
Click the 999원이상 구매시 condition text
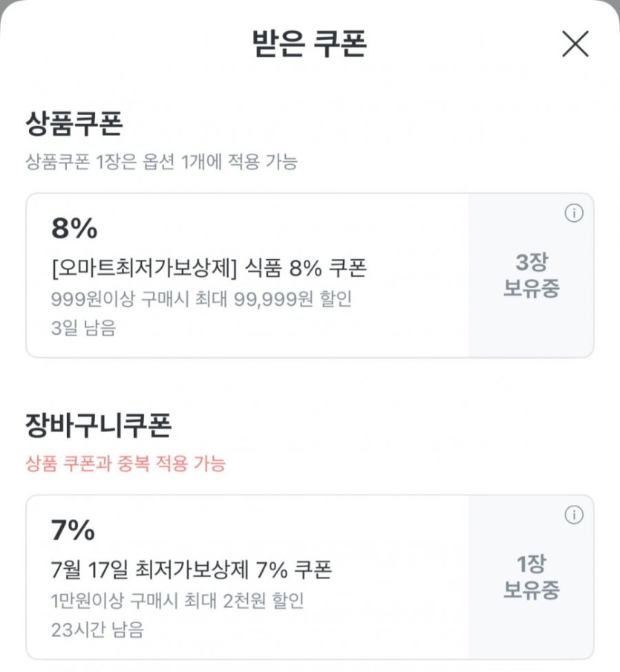click(201, 299)
